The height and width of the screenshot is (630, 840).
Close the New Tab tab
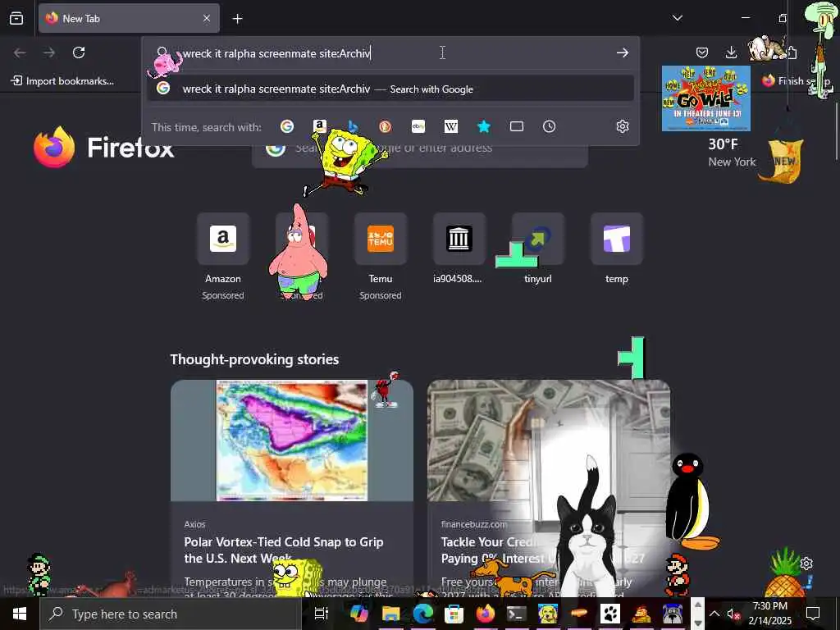(x=207, y=18)
